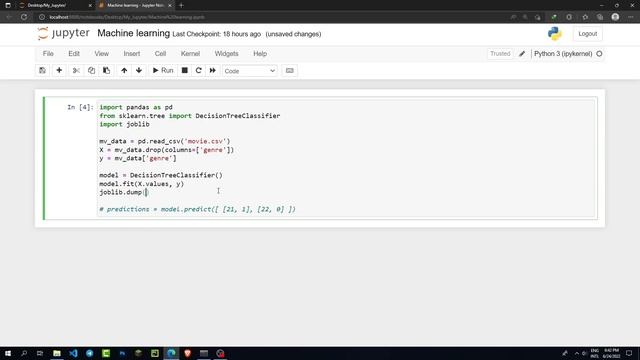Screen dimensions: 640x360
Task: Go to Jupyter home via logo
Action: [63, 33]
